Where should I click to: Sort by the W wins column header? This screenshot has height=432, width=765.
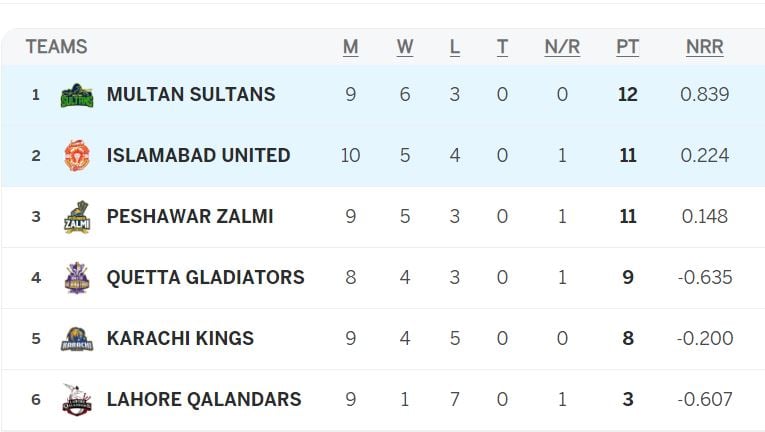(405, 47)
